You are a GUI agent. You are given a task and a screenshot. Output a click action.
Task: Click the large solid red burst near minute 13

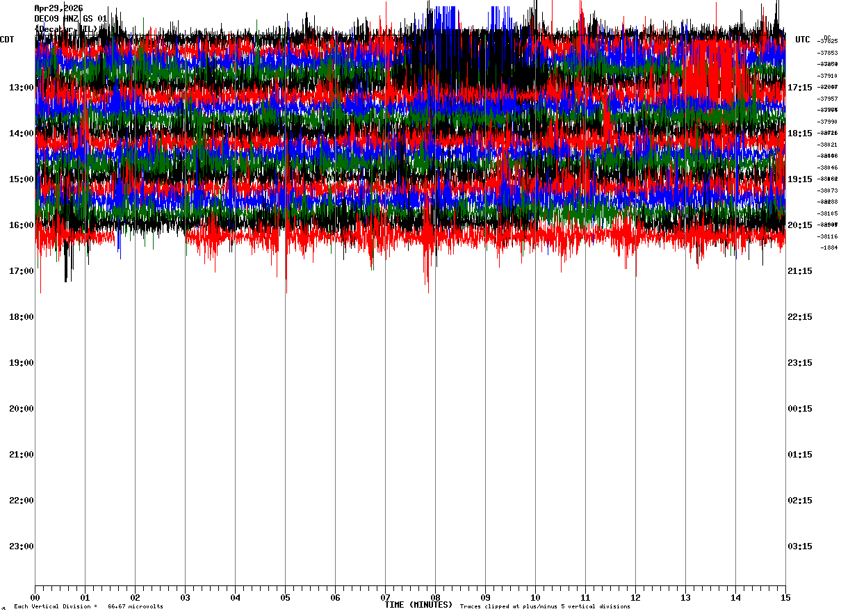[x=709, y=70]
